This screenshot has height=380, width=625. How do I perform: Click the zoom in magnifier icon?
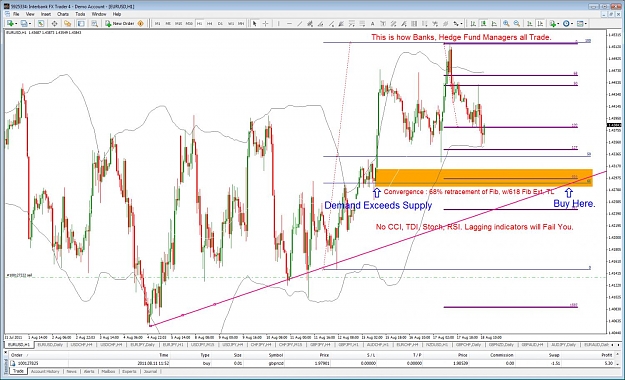point(506,24)
